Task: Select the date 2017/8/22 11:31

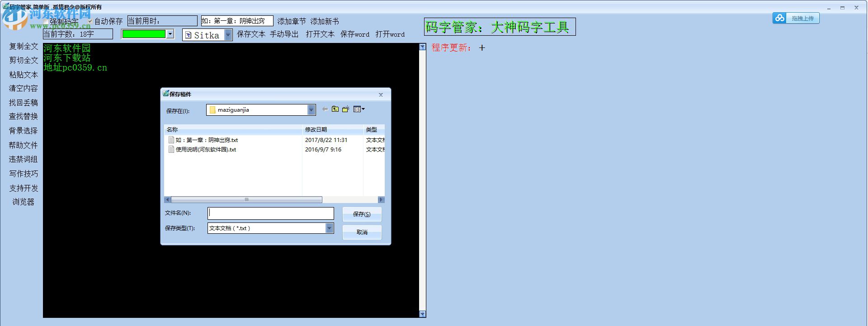Action: tap(326, 140)
